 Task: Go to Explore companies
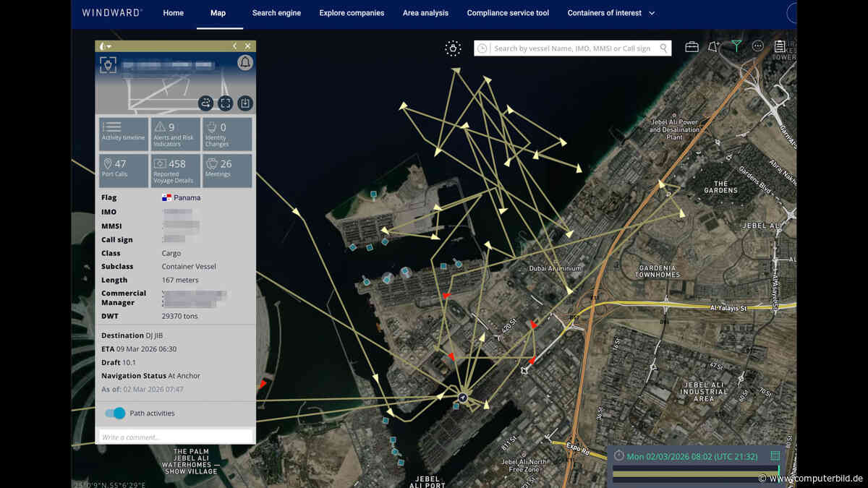click(352, 13)
